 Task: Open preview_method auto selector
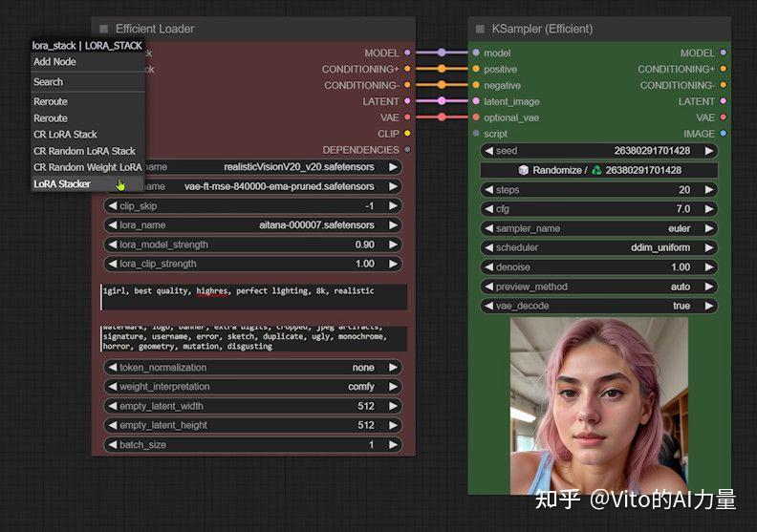pos(599,287)
